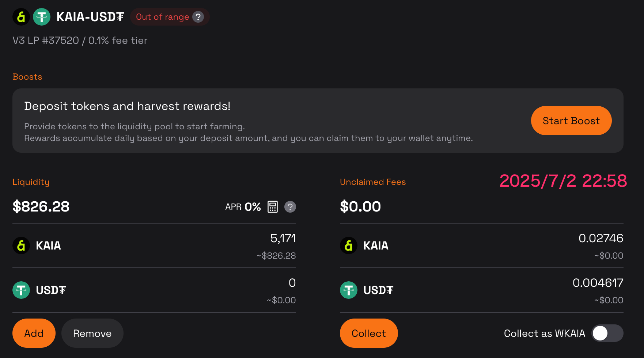The height and width of the screenshot is (358, 644).
Task: Click the APR question mark icon
Action: pos(290,207)
